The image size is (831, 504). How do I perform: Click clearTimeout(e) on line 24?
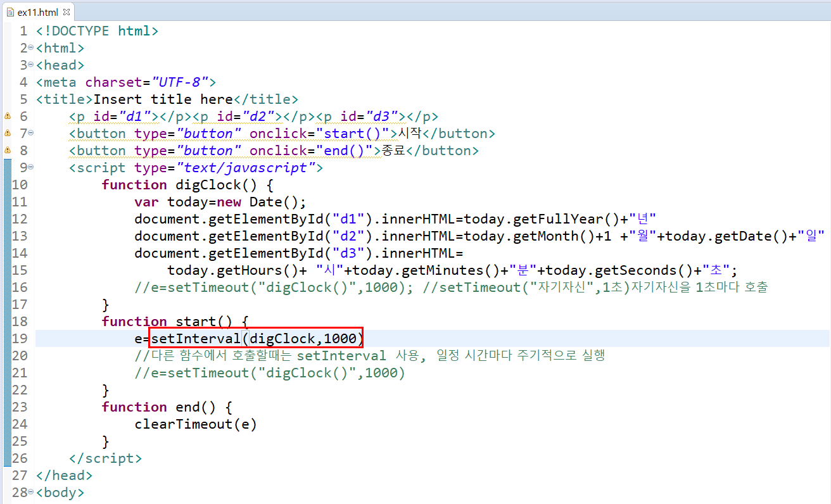(x=196, y=424)
